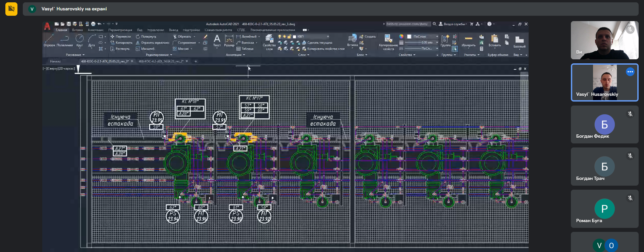Click the Растянуть stretch tool
The image size is (644, 252).
tap(120, 49)
